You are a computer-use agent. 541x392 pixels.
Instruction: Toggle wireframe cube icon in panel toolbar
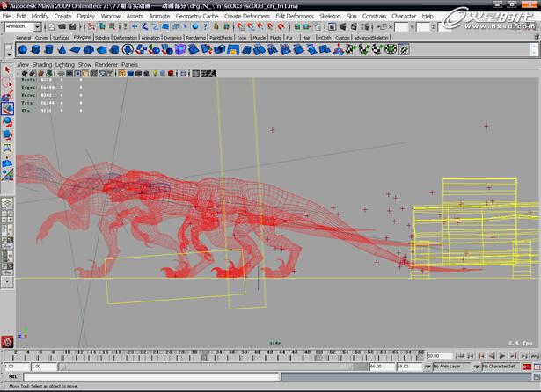(x=121, y=74)
